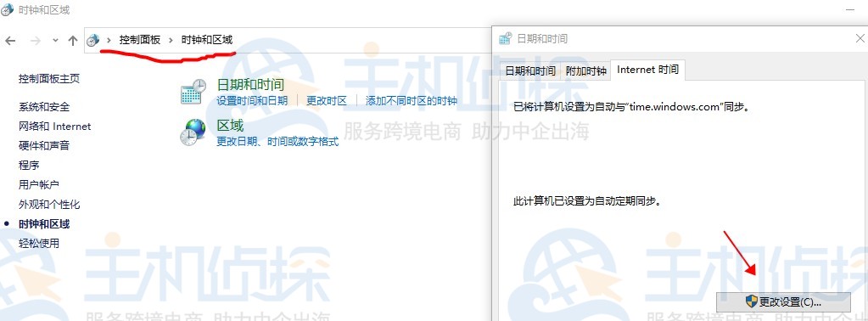This screenshot has width=868, height=321.
Task: Open 硬件和声音 category in sidebar
Action: point(44,146)
